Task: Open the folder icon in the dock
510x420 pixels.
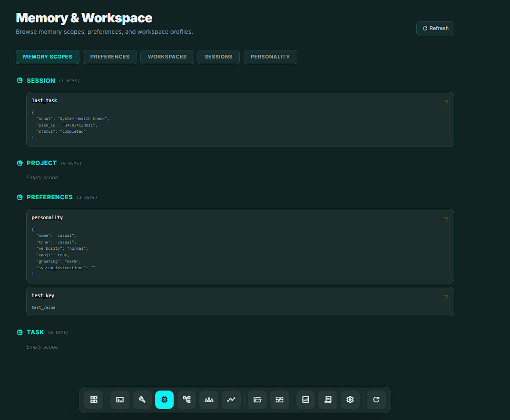Action: tap(257, 400)
